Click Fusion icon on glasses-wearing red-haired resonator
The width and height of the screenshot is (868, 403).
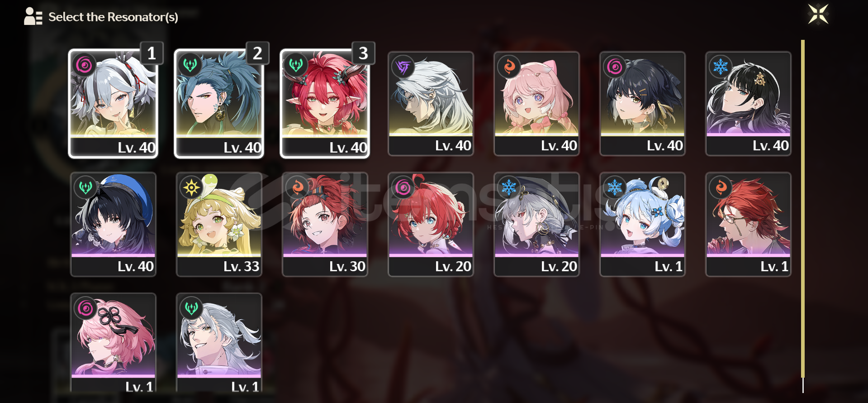tap(720, 187)
